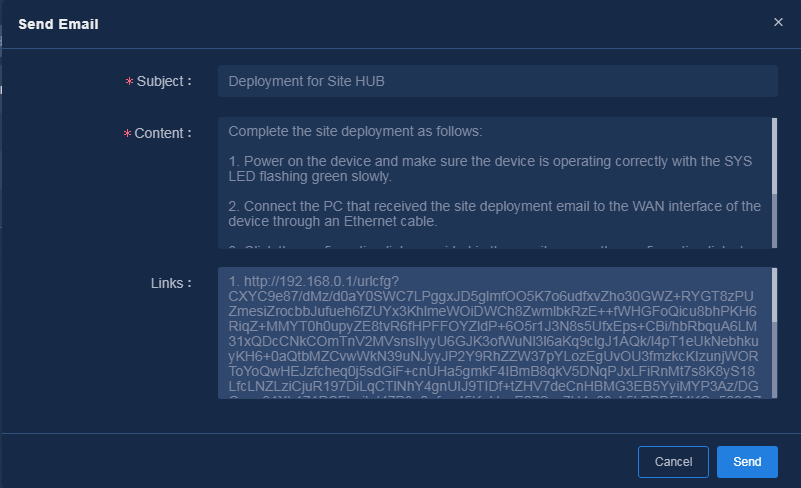Close the Send Email dialog with X
Image resolution: width=801 pixels, height=488 pixels.
pos(778,22)
